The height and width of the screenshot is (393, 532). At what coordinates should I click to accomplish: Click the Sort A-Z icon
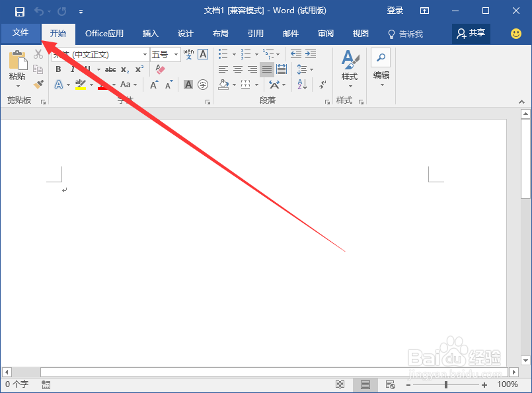pyautogui.click(x=301, y=85)
